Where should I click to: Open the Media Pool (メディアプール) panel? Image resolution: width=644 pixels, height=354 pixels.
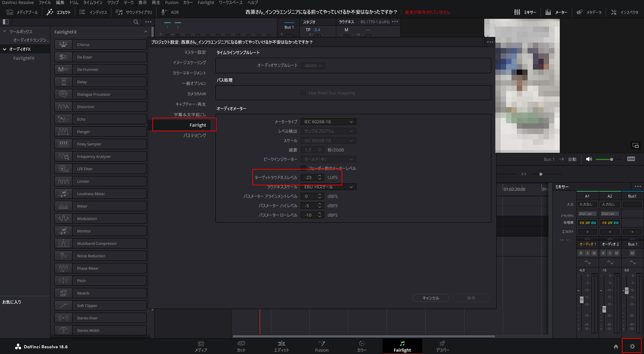coord(22,12)
